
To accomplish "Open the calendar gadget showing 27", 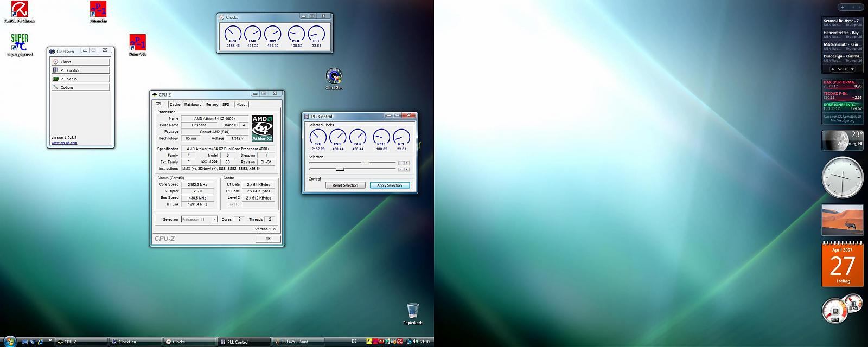I will coord(842,264).
